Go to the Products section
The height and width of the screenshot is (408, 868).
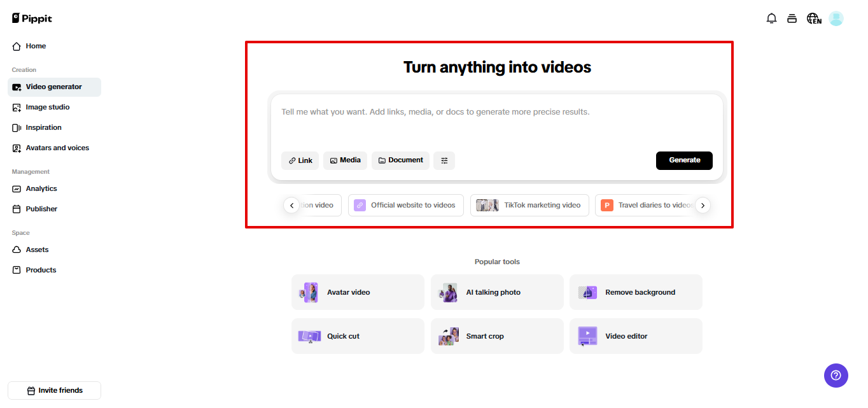40,269
